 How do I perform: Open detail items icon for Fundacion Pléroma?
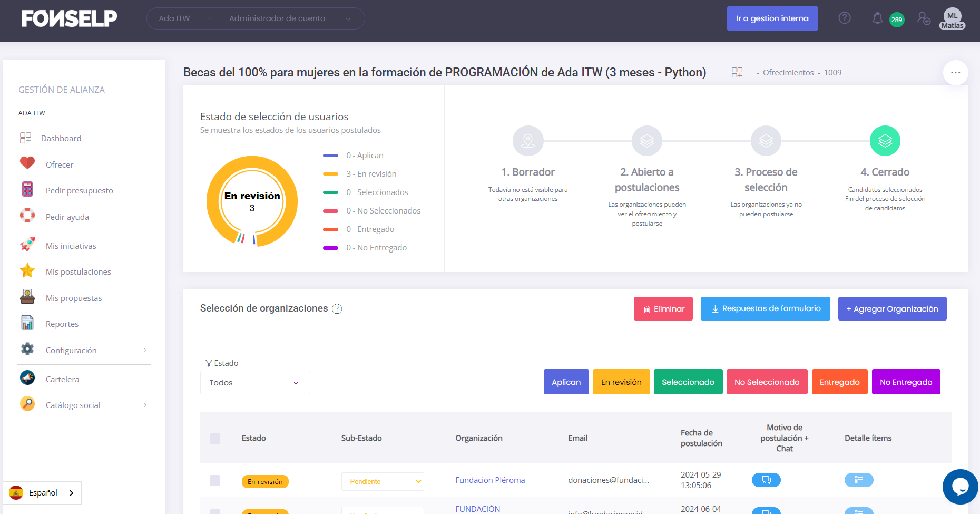[859, 480]
